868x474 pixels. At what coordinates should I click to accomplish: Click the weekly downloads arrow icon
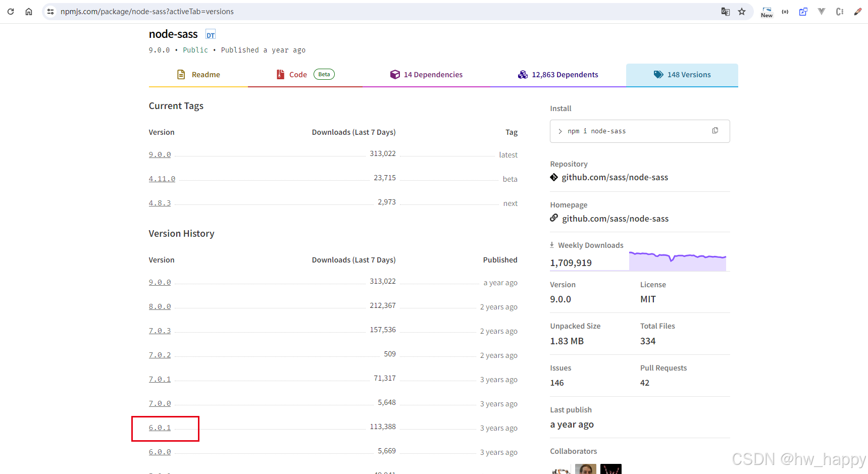tap(552, 245)
